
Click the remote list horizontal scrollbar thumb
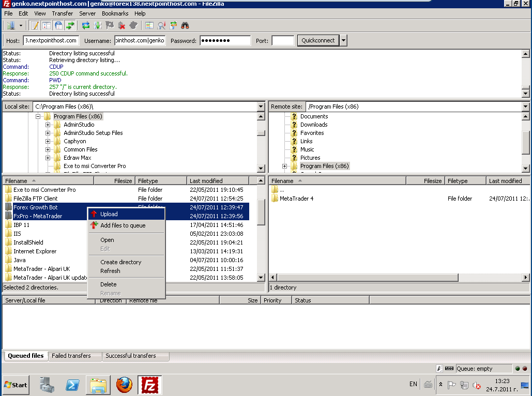click(x=367, y=277)
